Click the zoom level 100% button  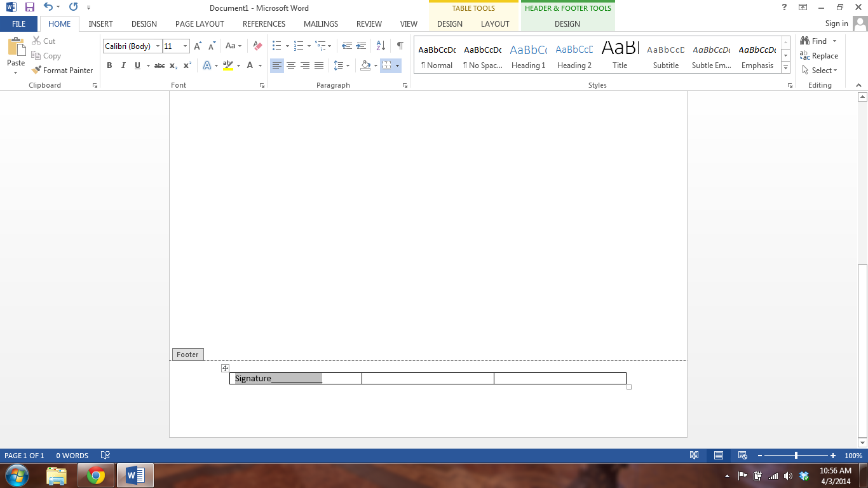point(853,456)
